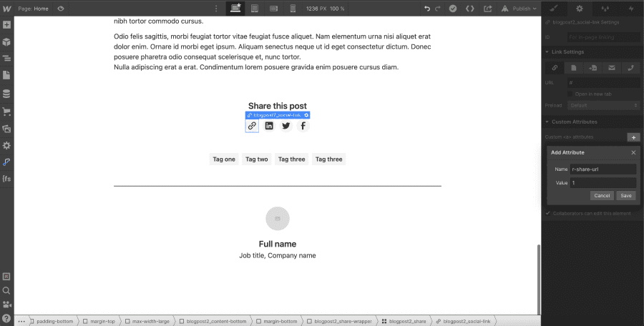Viewport: 644px width, 326px height.
Task: Click the Twitter share icon
Action: (286, 126)
